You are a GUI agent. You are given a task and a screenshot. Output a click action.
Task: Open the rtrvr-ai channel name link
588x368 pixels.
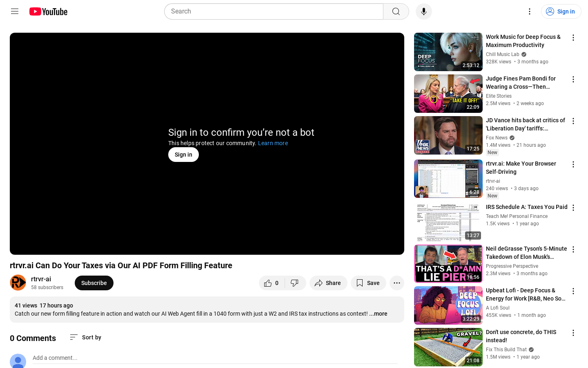pos(41,279)
